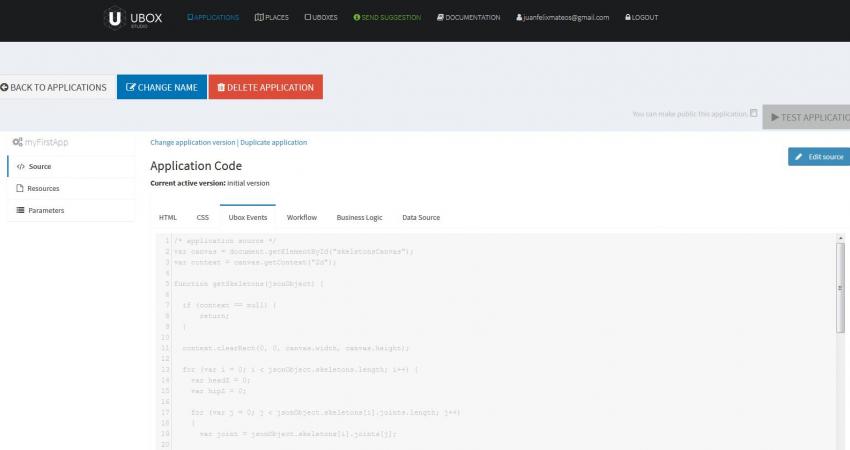Run the Test Application button
The width and height of the screenshot is (850, 450).
coord(806,117)
